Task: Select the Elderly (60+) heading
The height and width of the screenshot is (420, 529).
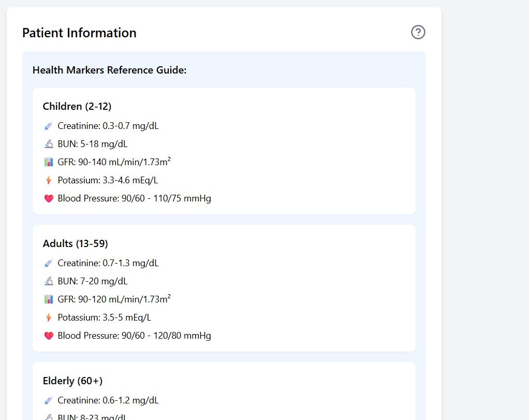Action: coord(72,381)
